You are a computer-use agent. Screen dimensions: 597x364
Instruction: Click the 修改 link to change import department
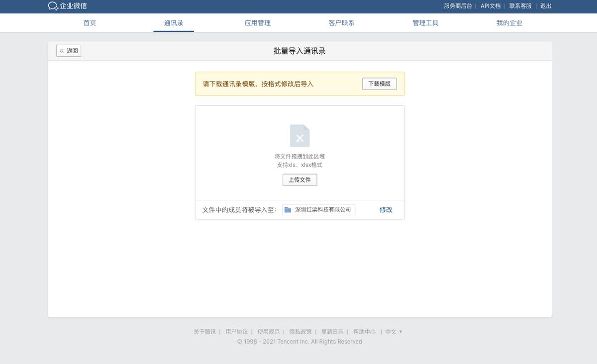(386, 209)
